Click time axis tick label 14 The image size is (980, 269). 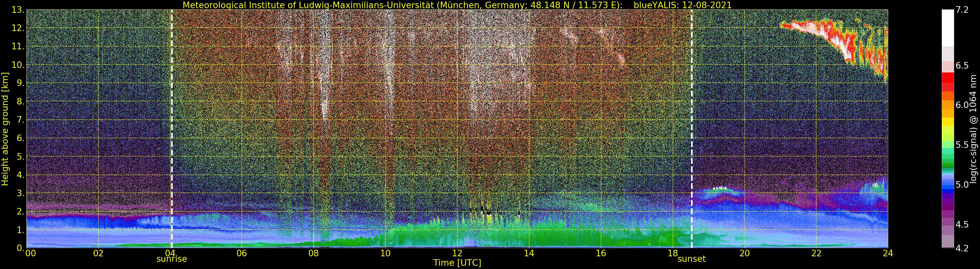pyautogui.click(x=529, y=253)
